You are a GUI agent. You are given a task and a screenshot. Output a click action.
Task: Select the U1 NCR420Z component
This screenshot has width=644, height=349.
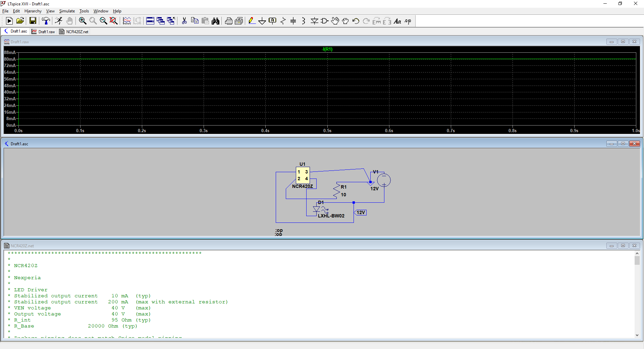303,175
